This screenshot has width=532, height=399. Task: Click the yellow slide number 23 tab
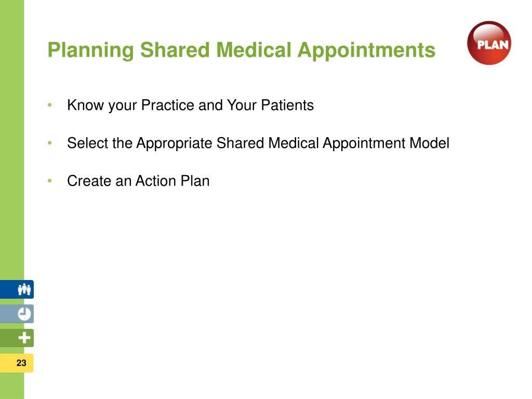pos(17,363)
